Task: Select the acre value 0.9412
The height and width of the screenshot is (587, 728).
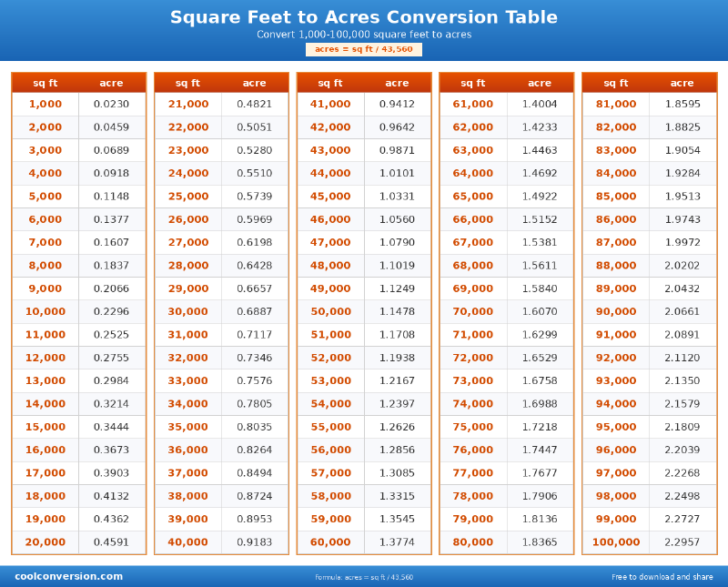Action: tap(397, 104)
